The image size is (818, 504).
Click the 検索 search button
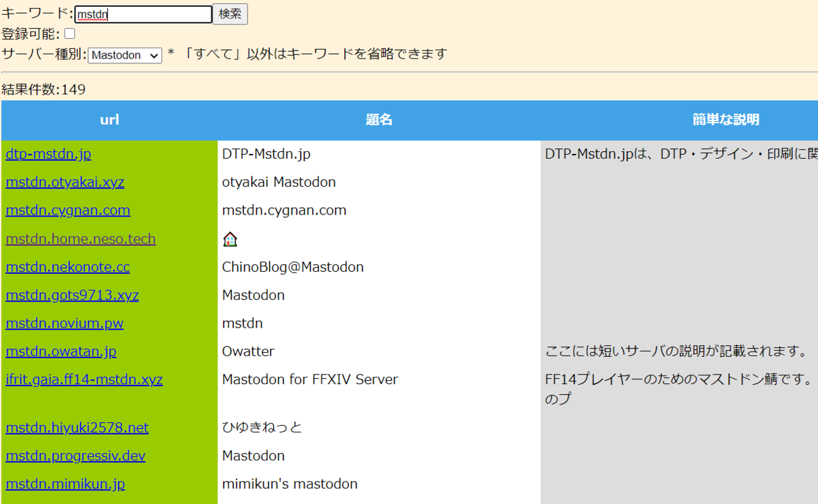click(x=230, y=14)
